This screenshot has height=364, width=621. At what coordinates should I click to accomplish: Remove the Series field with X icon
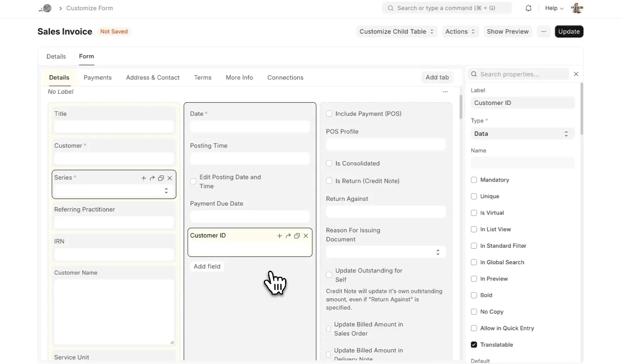tap(170, 178)
